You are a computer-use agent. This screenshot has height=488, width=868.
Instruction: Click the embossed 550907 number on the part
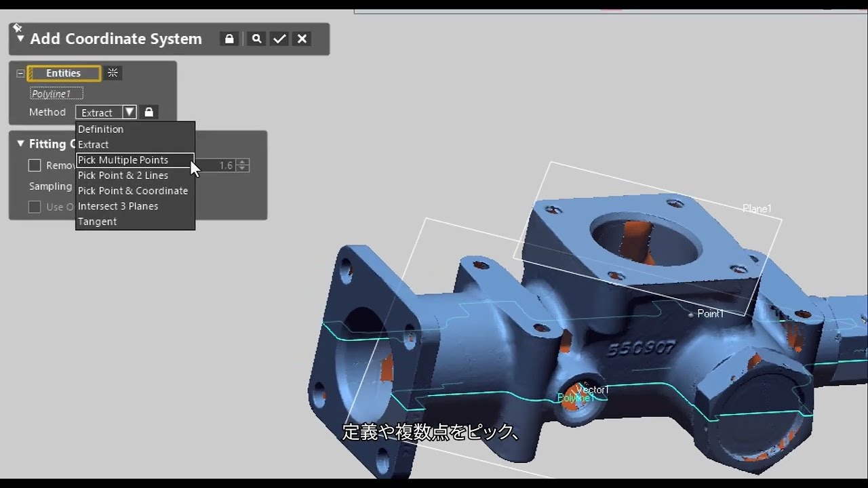click(x=641, y=349)
